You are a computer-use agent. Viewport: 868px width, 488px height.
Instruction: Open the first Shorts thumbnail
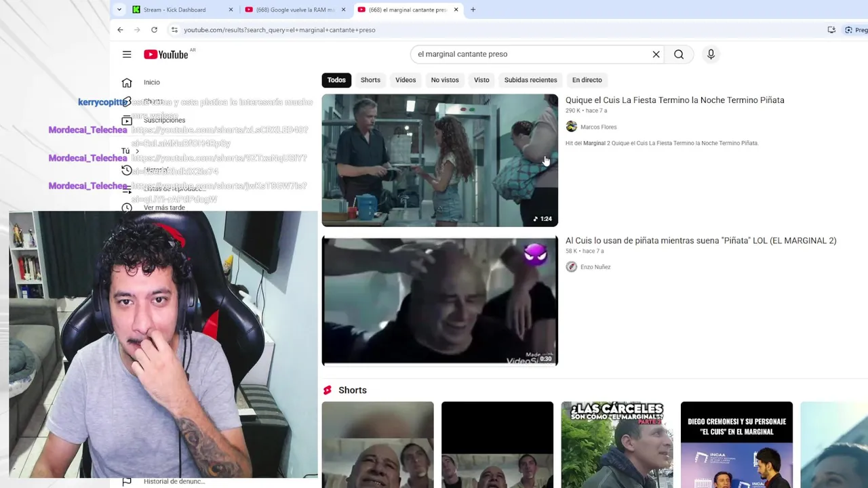[378, 445]
